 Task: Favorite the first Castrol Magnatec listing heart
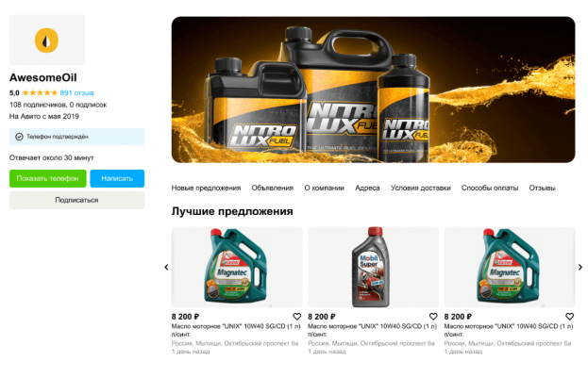[x=297, y=317]
